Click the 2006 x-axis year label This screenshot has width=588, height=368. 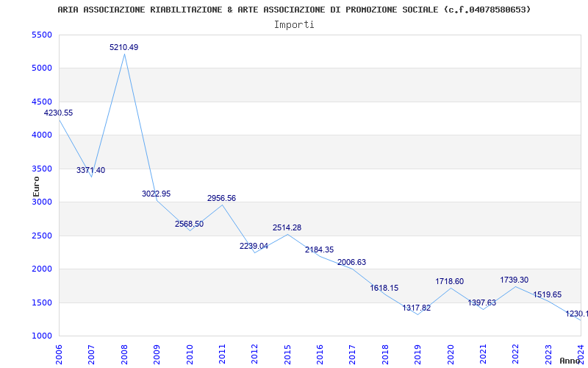[x=60, y=352]
